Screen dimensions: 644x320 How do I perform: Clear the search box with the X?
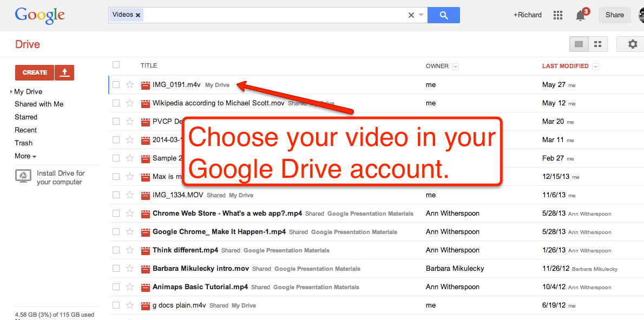(x=411, y=15)
